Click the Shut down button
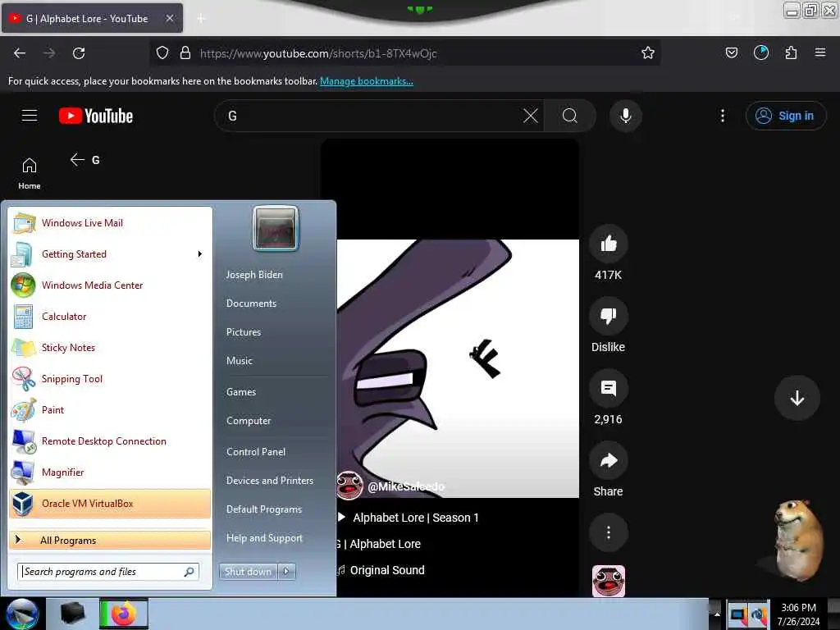Screen dimensions: 840x630 pos(248,572)
